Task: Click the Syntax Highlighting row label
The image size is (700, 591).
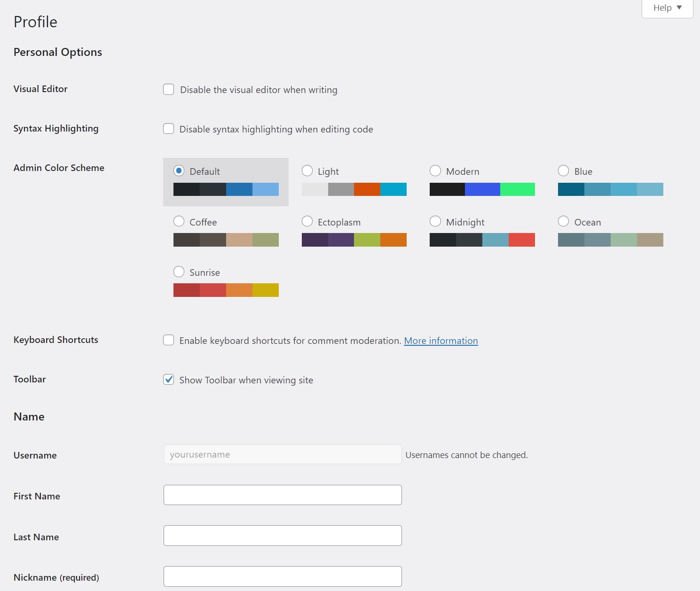Action: pos(56,128)
